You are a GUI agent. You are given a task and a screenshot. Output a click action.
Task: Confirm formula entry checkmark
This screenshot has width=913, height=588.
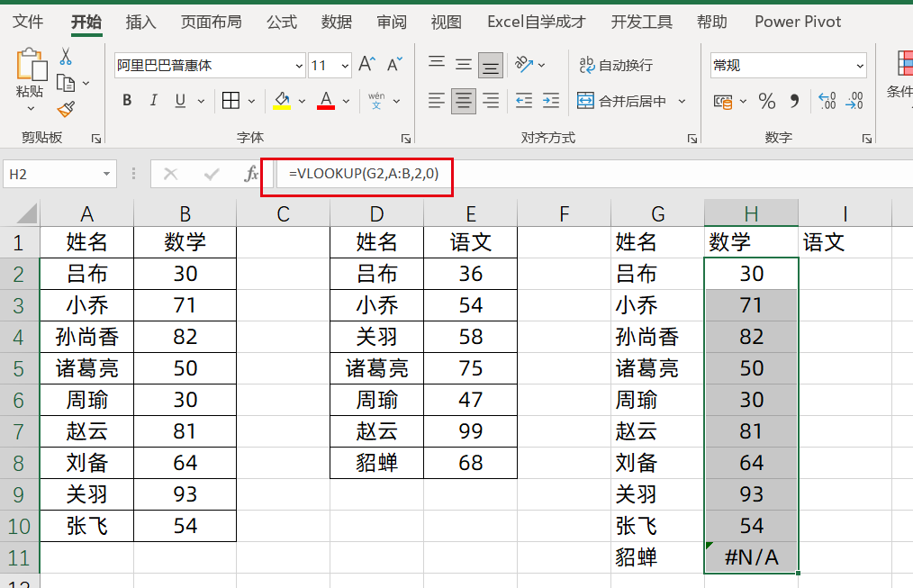212,174
